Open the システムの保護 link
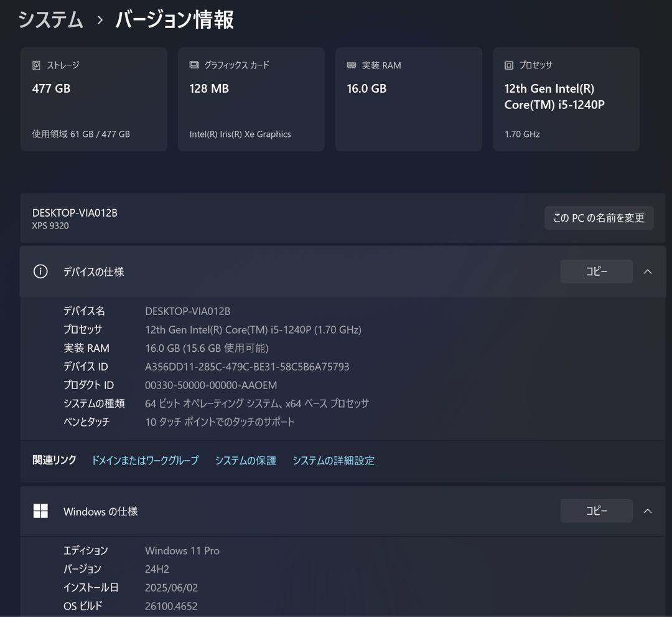Screen dimensions: 672x617 (x=246, y=460)
